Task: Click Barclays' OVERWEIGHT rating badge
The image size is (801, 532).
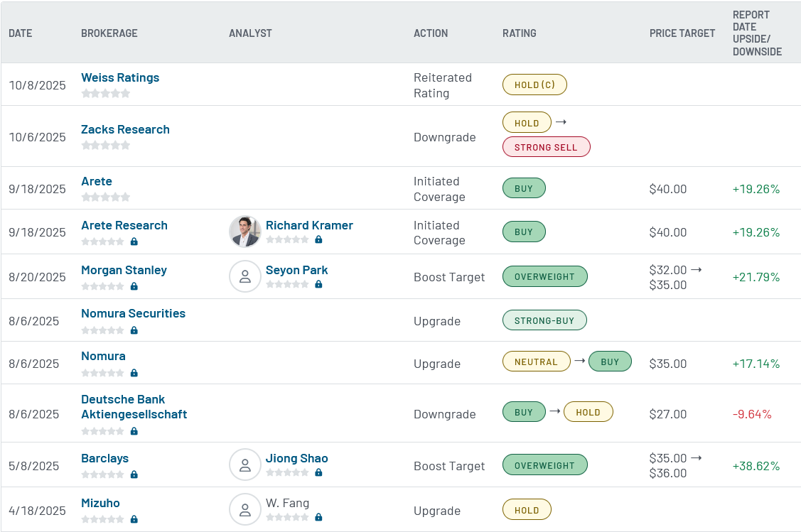Action: click(544, 465)
